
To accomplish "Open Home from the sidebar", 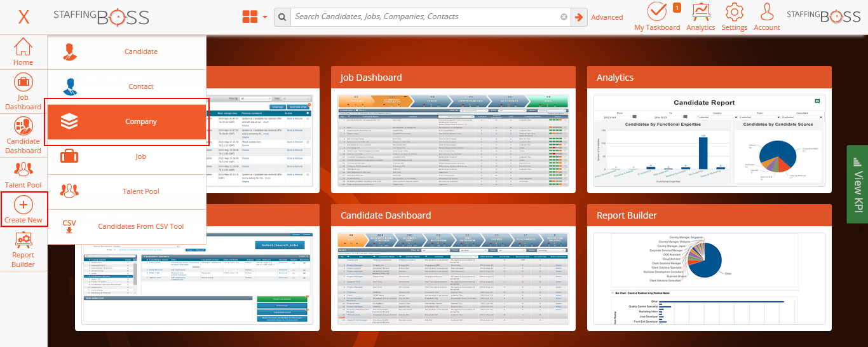I will pyautogui.click(x=24, y=52).
